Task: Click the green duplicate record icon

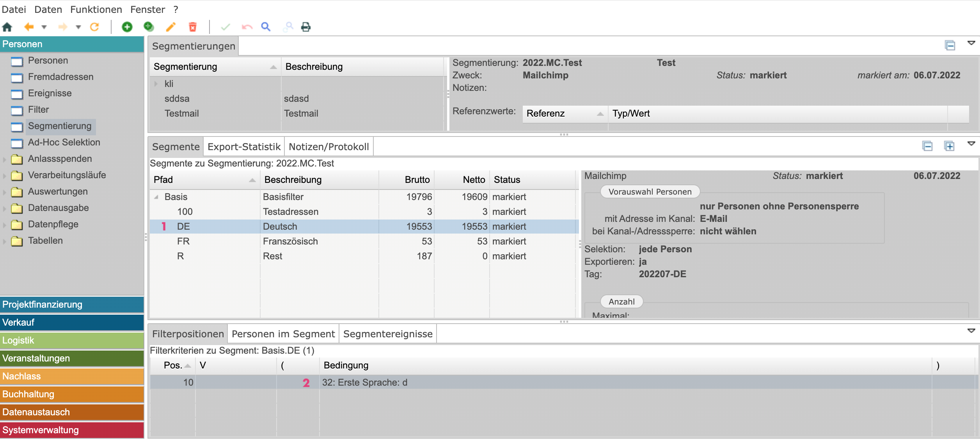Action: [149, 27]
